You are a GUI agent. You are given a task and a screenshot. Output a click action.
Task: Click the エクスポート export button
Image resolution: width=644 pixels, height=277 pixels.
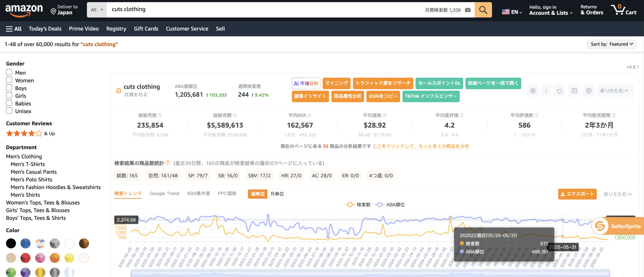pyautogui.click(x=577, y=194)
